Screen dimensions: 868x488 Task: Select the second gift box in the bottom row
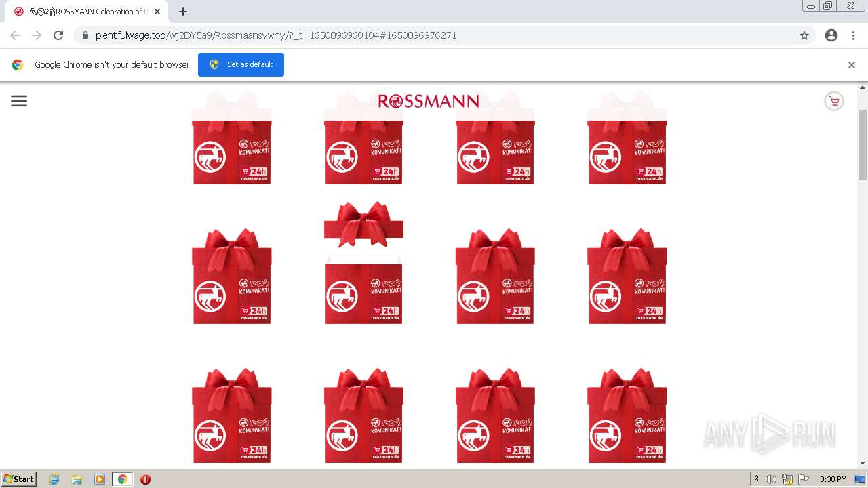point(363,416)
